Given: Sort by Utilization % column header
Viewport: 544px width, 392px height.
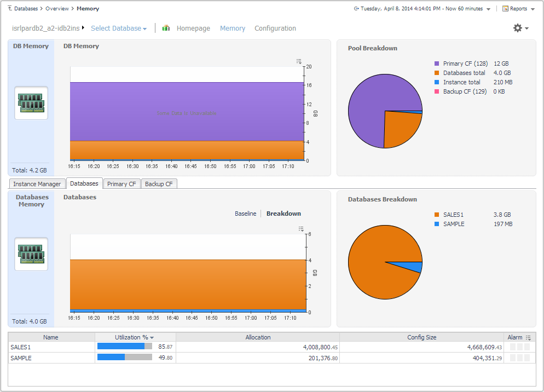Looking at the screenshot, I should (135, 337).
